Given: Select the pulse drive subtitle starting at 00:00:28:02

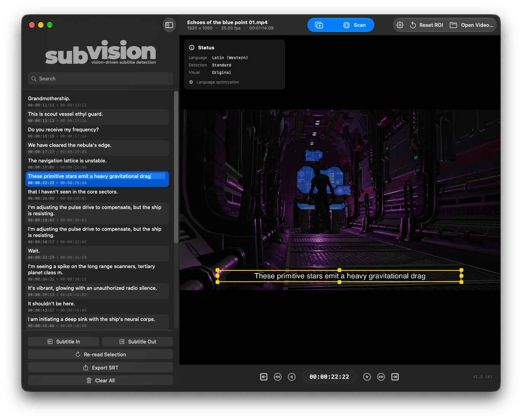Looking at the screenshot, I should [97, 213].
